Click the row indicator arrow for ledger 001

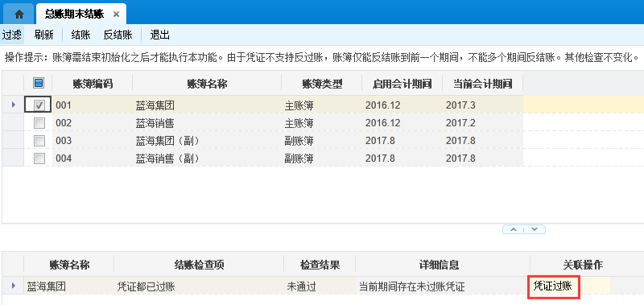[x=13, y=105]
